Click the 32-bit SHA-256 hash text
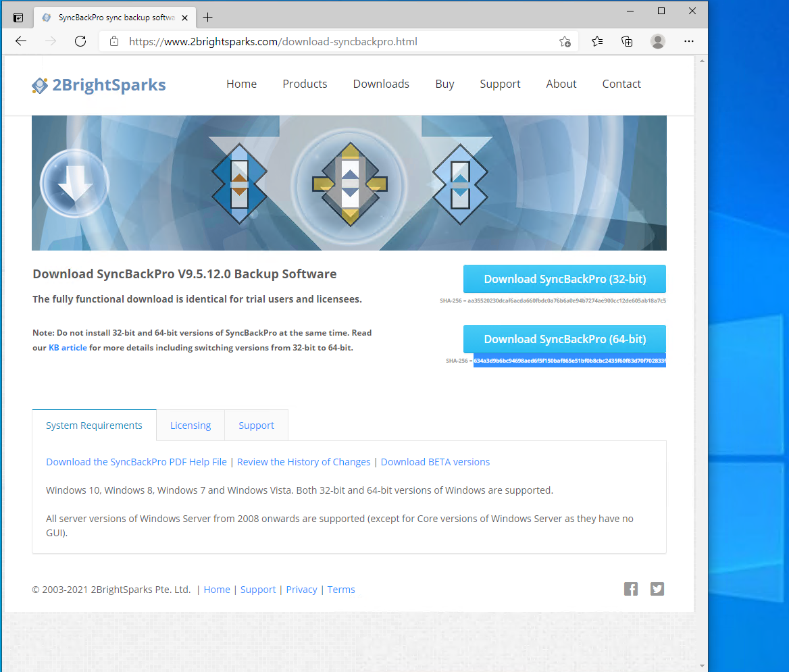789x672 pixels. pos(567,301)
